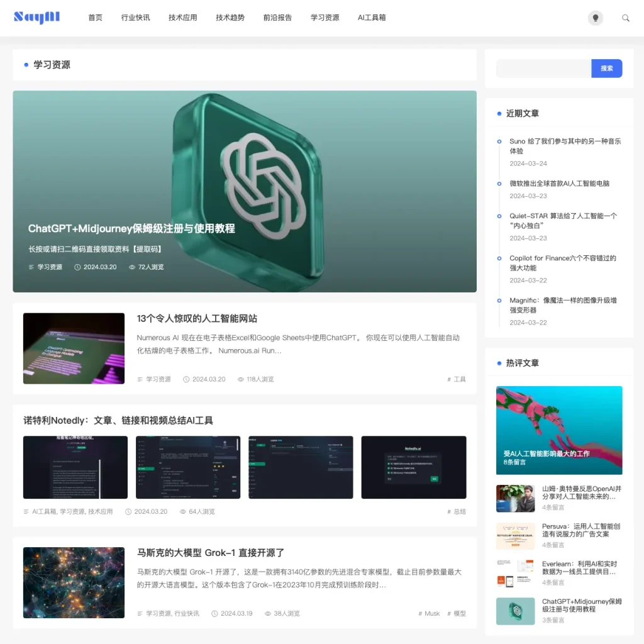Click the SayAI site logo
This screenshot has height=644, width=644.
click(x=36, y=18)
